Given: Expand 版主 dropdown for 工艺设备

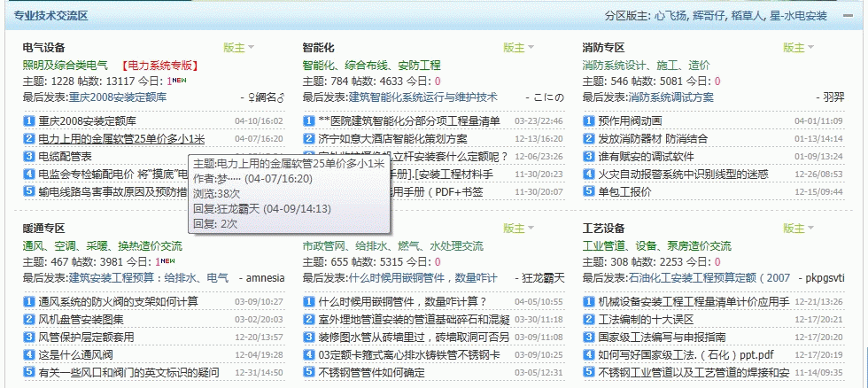Looking at the screenshot, I should coord(799,228).
